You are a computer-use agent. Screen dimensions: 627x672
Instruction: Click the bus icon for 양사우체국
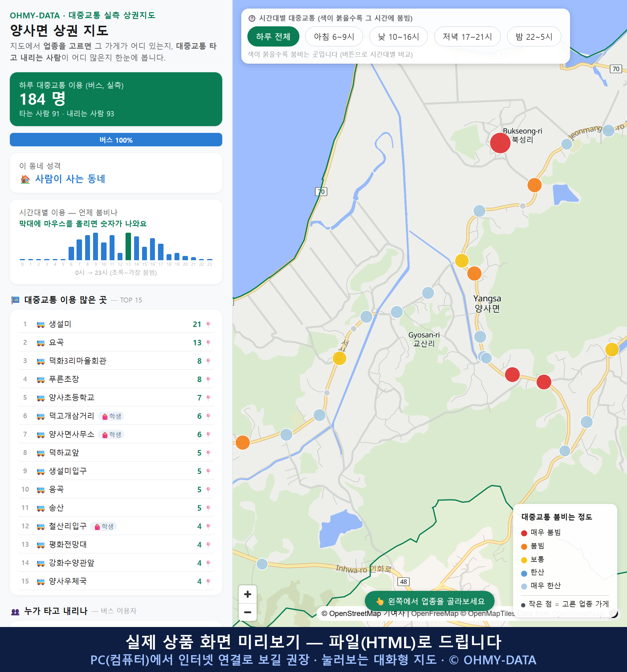click(x=40, y=582)
